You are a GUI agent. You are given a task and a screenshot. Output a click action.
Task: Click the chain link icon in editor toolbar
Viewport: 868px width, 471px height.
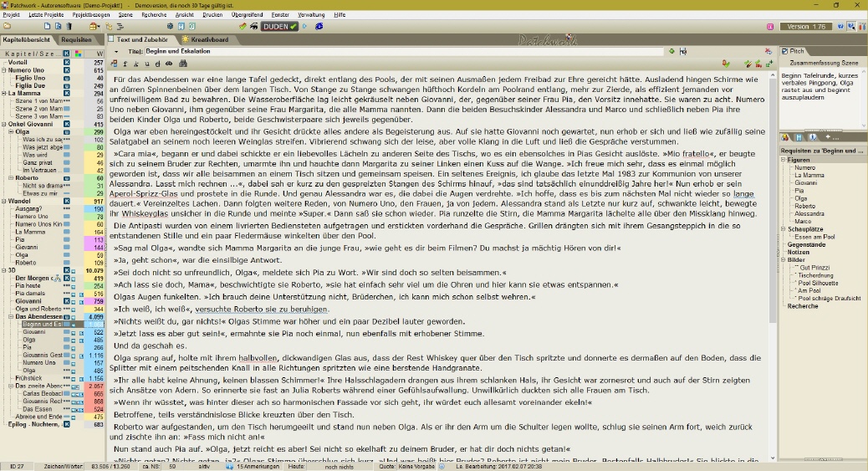(169, 64)
